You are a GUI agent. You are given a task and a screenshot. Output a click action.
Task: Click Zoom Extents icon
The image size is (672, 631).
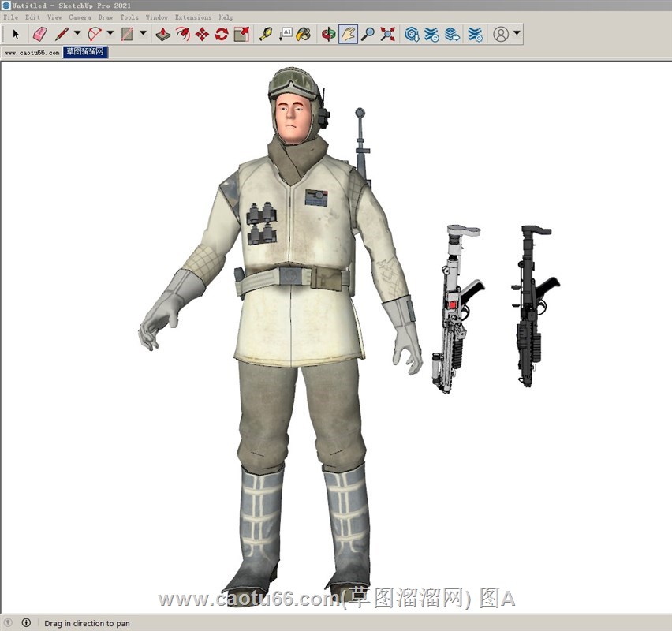pyautogui.click(x=387, y=35)
